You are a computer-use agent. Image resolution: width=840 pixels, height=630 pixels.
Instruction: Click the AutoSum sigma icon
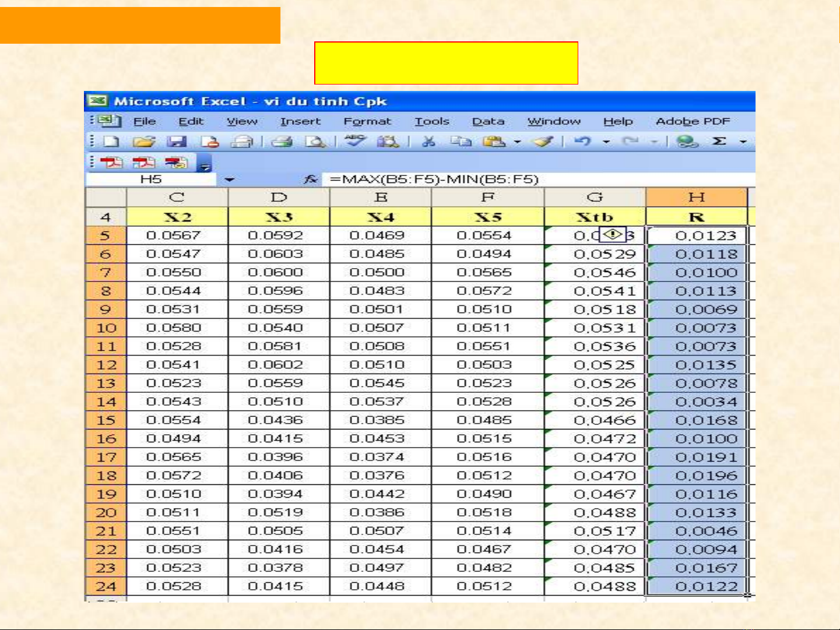[x=719, y=142]
